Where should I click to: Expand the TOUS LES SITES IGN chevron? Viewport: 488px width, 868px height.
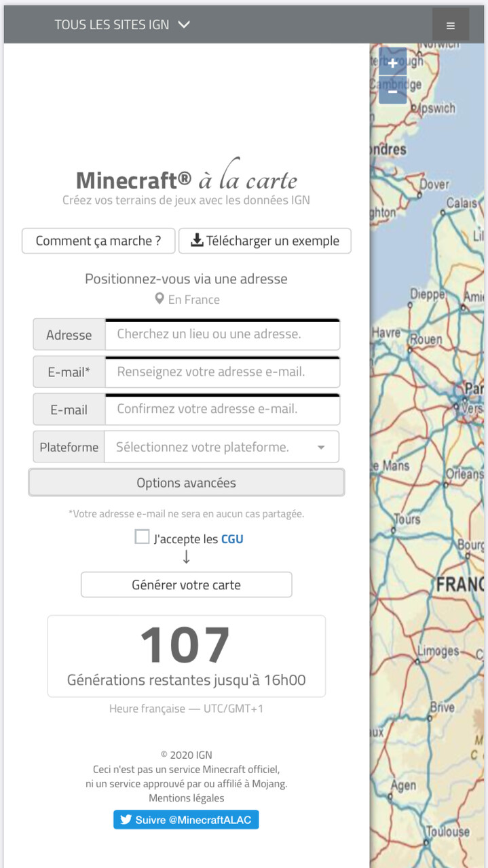(184, 24)
